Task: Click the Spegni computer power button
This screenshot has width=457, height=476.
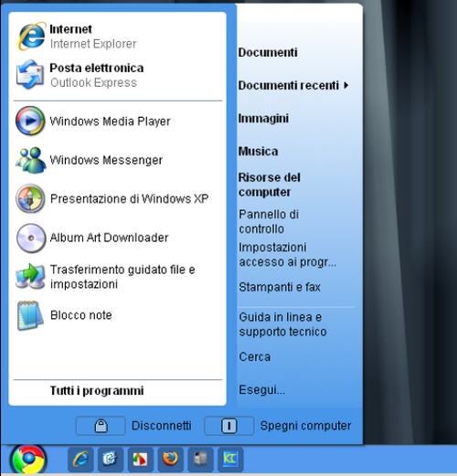Action: 229,426
